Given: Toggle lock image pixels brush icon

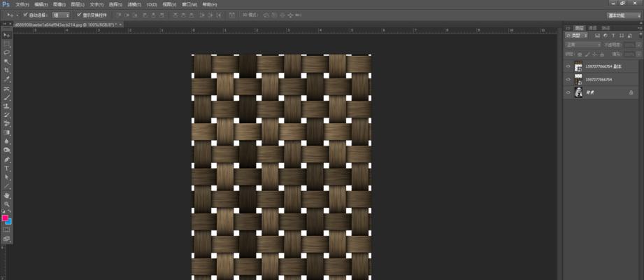Looking at the screenshot, I should pos(587,55).
